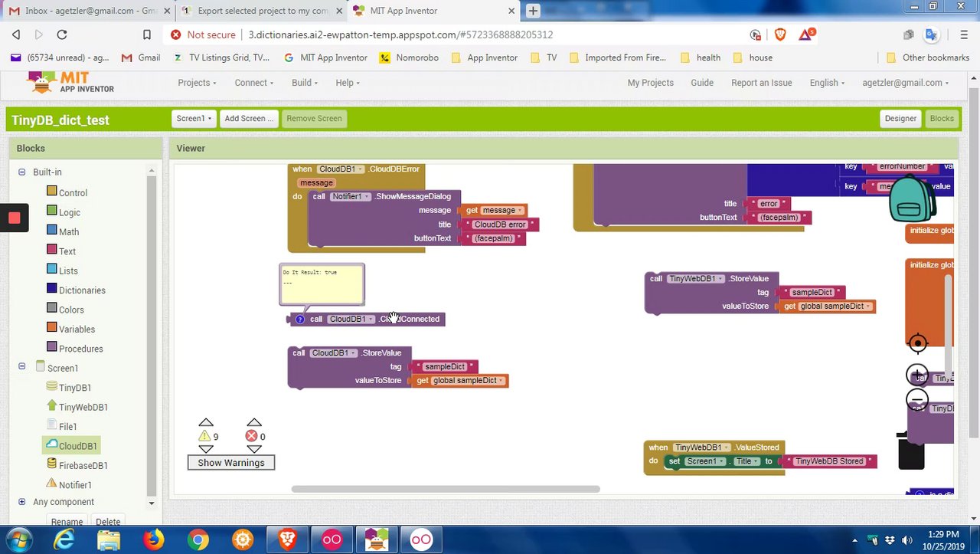This screenshot has width=980, height=554.
Task: Collapse the Screen1 tree node
Action: [x=21, y=367]
